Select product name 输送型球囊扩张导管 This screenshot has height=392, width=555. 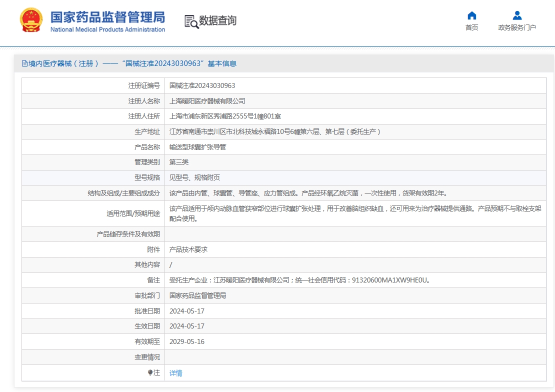click(197, 147)
